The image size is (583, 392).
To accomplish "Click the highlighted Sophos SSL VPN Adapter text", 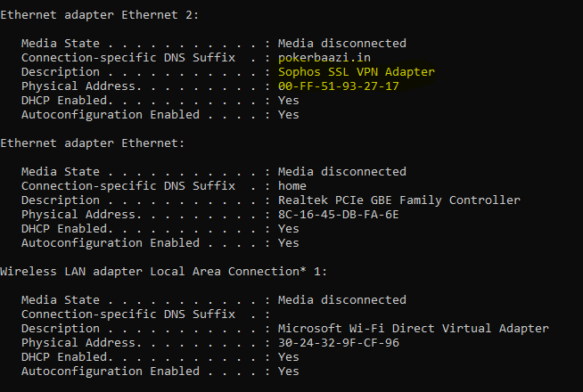I will tap(357, 71).
